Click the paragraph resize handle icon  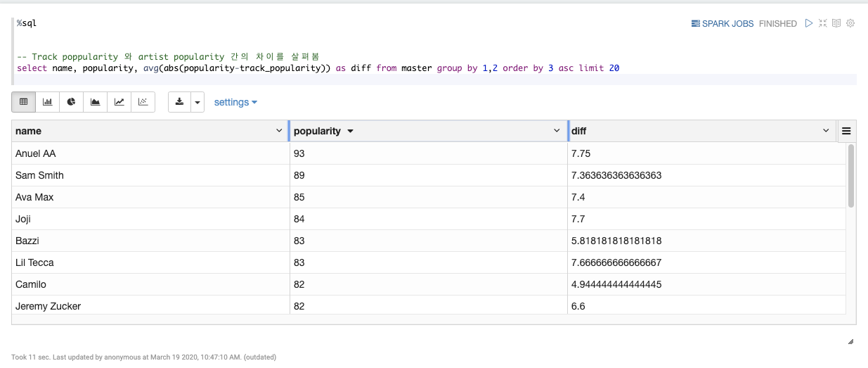850,341
